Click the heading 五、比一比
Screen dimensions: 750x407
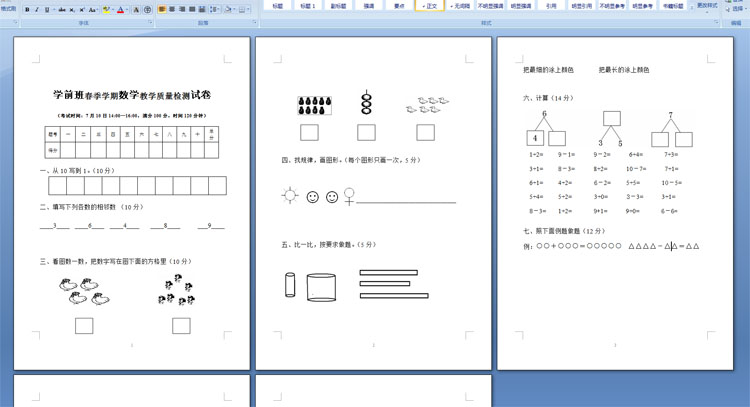pyautogui.click(x=329, y=245)
